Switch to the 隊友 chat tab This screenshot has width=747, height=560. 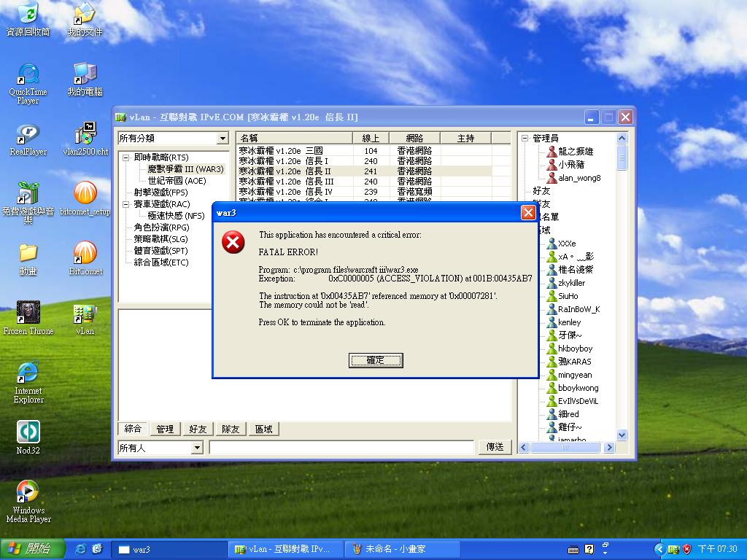pos(231,429)
